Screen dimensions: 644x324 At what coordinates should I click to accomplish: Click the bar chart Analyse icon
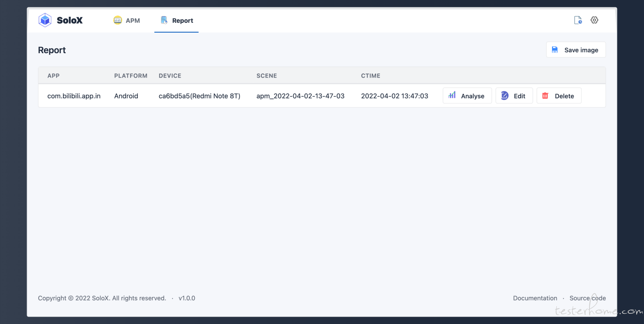[x=452, y=96]
